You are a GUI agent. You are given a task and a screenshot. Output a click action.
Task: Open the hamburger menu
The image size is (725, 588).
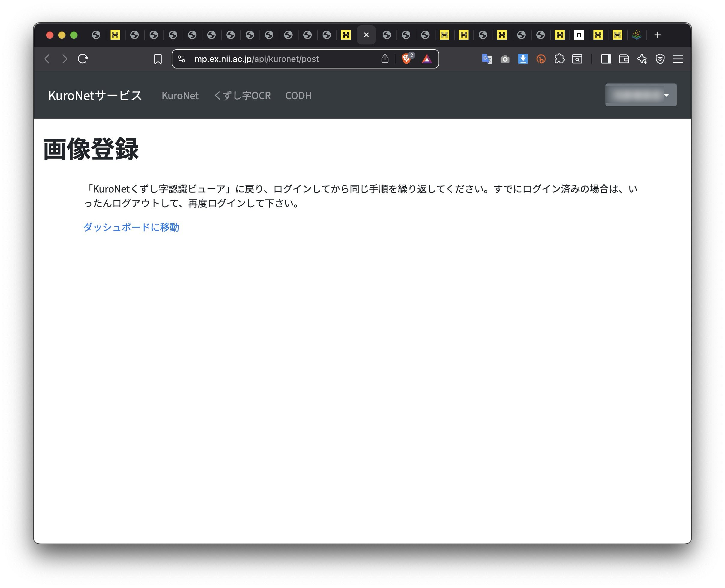coord(678,59)
